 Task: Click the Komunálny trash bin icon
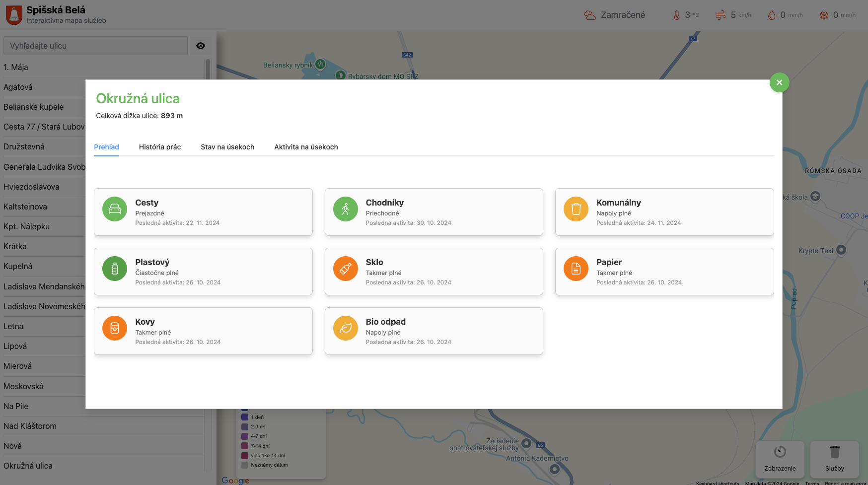point(576,209)
